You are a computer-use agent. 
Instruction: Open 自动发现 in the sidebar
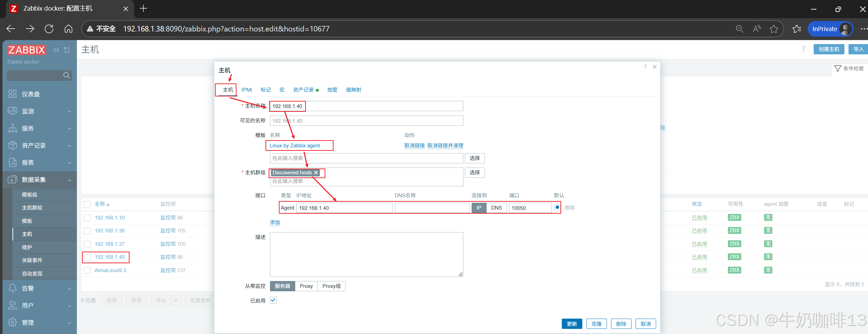coord(44,273)
